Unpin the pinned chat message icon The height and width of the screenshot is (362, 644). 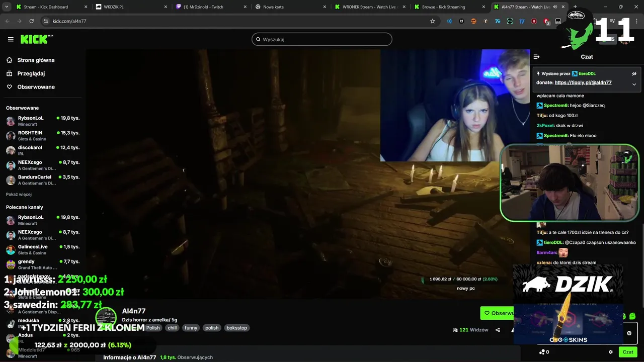[634, 73]
